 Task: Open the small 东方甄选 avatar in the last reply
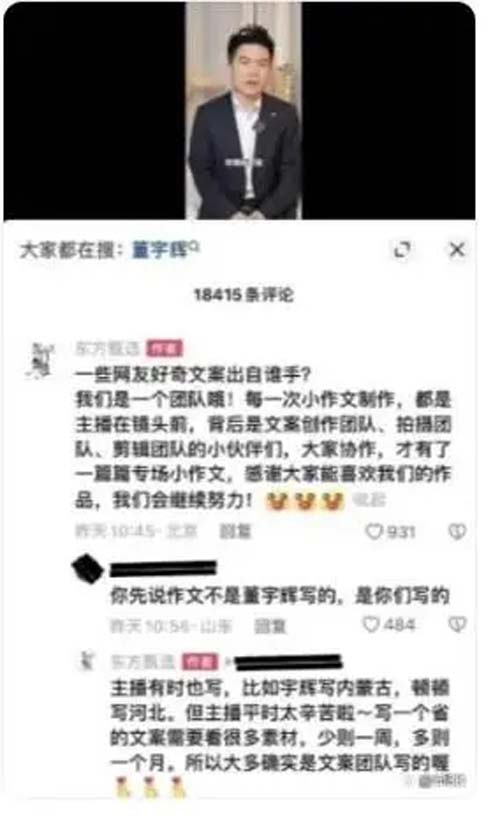(x=87, y=661)
